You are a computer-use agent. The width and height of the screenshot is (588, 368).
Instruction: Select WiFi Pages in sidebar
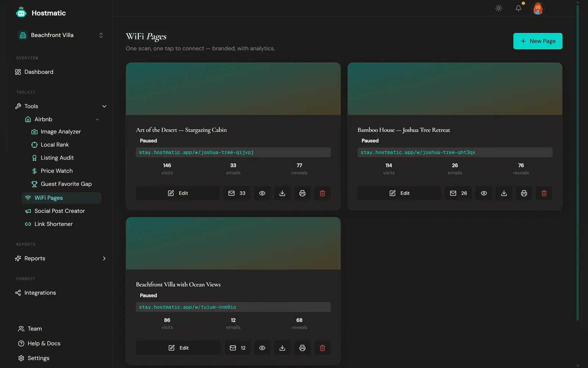click(x=61, y=198)
